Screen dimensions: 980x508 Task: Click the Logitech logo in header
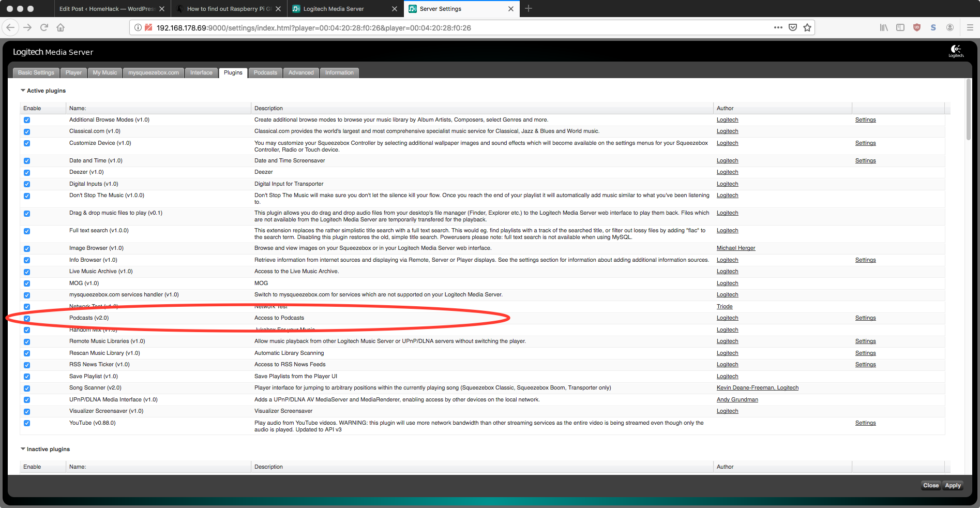click(x=956, y=51)
